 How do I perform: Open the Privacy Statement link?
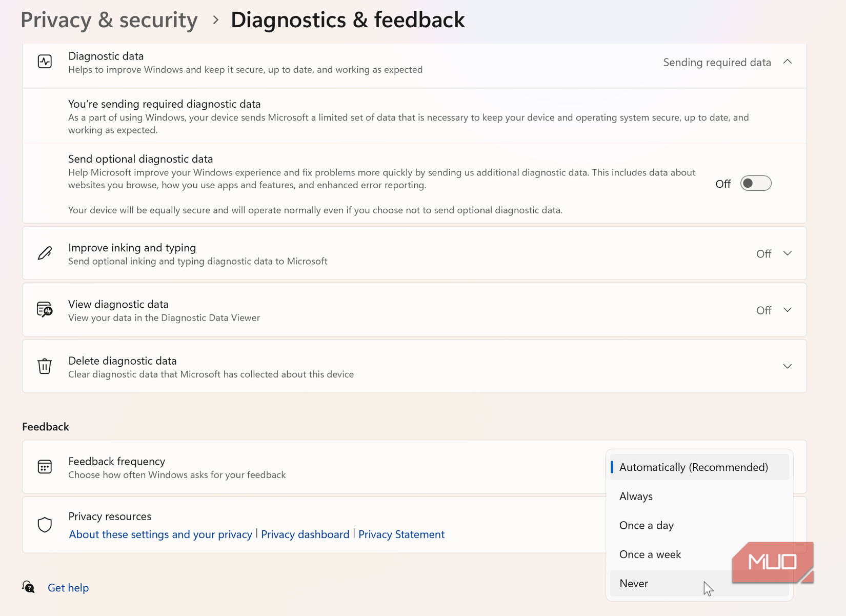[401, 534]
